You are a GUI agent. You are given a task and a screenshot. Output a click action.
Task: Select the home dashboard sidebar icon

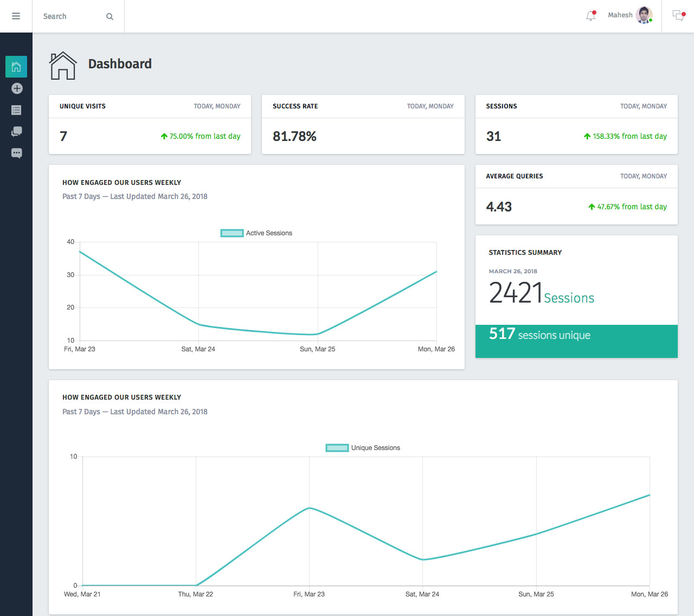coord(16,67)
